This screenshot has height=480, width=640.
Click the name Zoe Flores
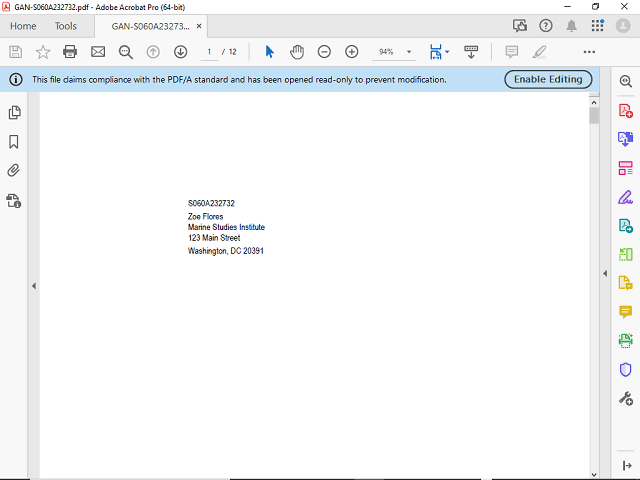coord(205,216)
